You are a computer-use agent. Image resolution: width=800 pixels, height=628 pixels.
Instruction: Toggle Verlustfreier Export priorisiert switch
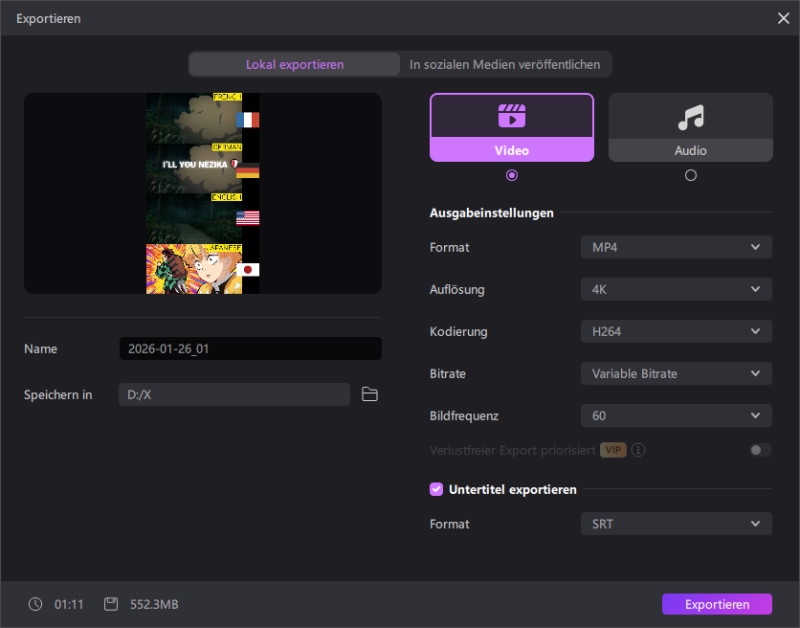click(x=760, y=450)
